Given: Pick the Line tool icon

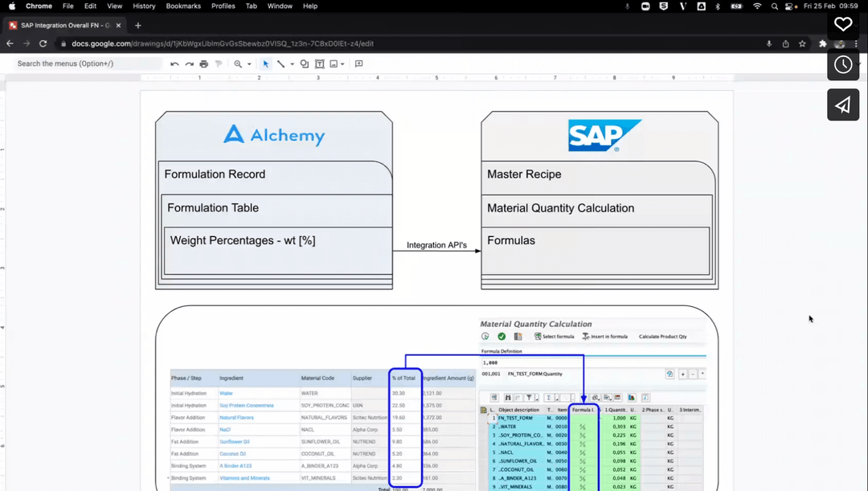Looking at the screenshot, I should pos(281,63).
